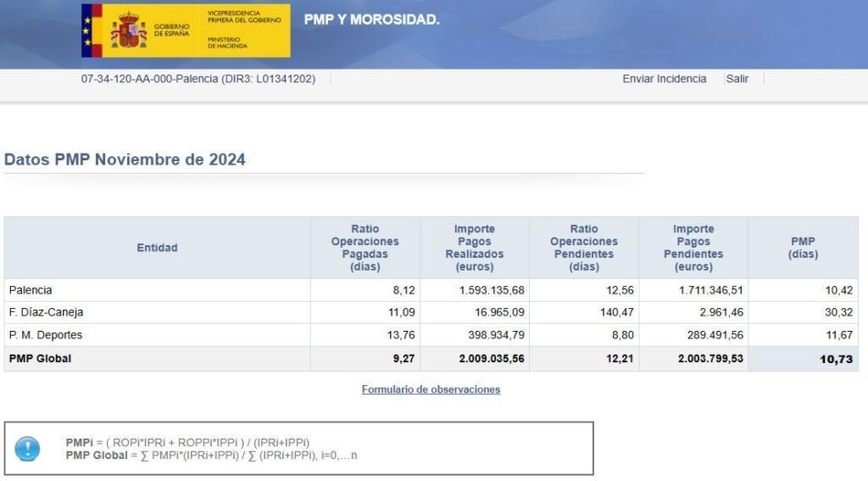868x481 pixels.
Task: Open Enviar Incidencia link
Action: coord(664,79)
